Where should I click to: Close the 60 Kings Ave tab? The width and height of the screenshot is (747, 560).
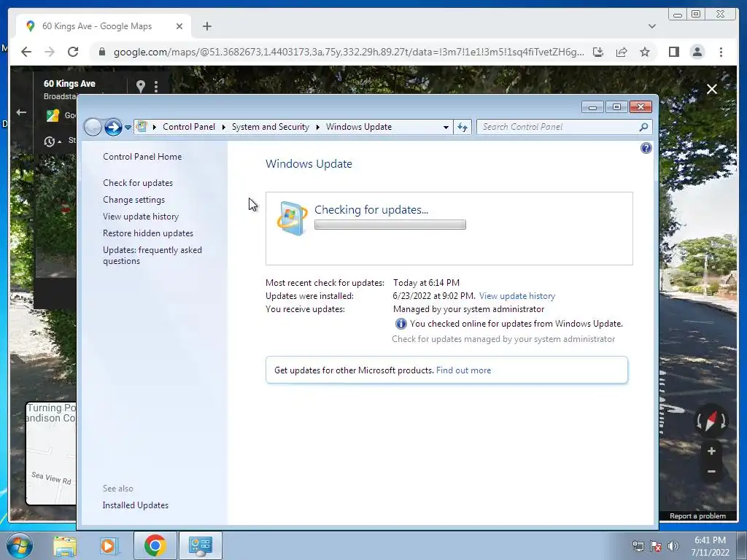pyautogui.click(x=179, y=26)
